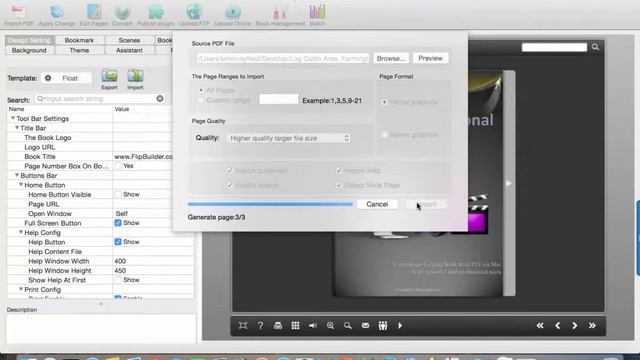Jump to the last flipbook page
The image size is (640, 360).
pyautogui.click(x=592, y=325)
